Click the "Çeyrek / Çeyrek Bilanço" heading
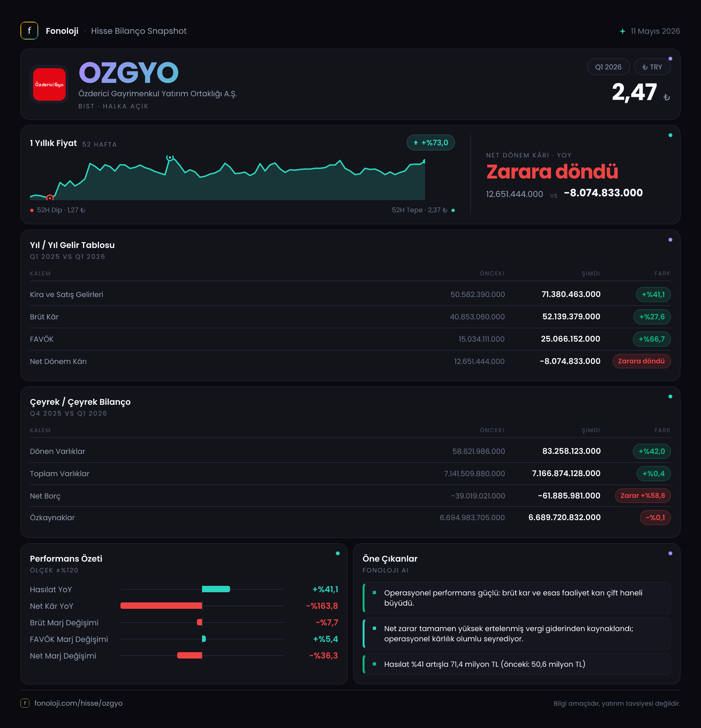The image size is (701, 728). [x=80, y=402]
